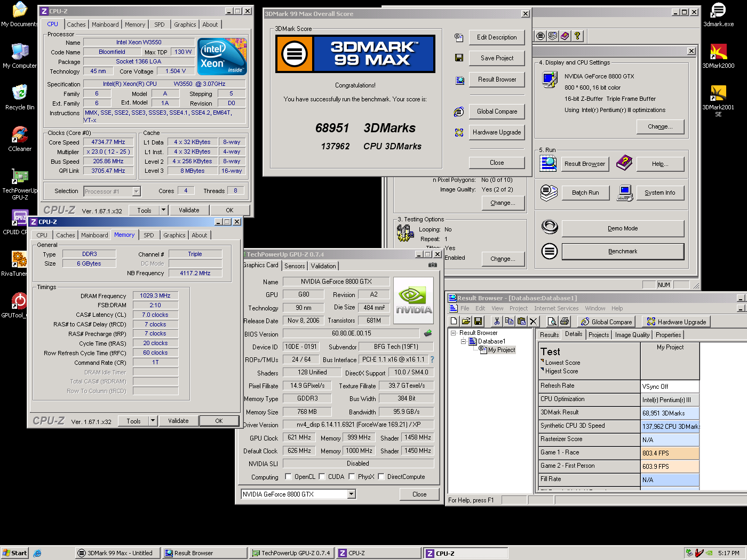Open the Tools dropdown arrow in CPU-Z CPU window
The image size is (747, 560).
tap(164, 210)
